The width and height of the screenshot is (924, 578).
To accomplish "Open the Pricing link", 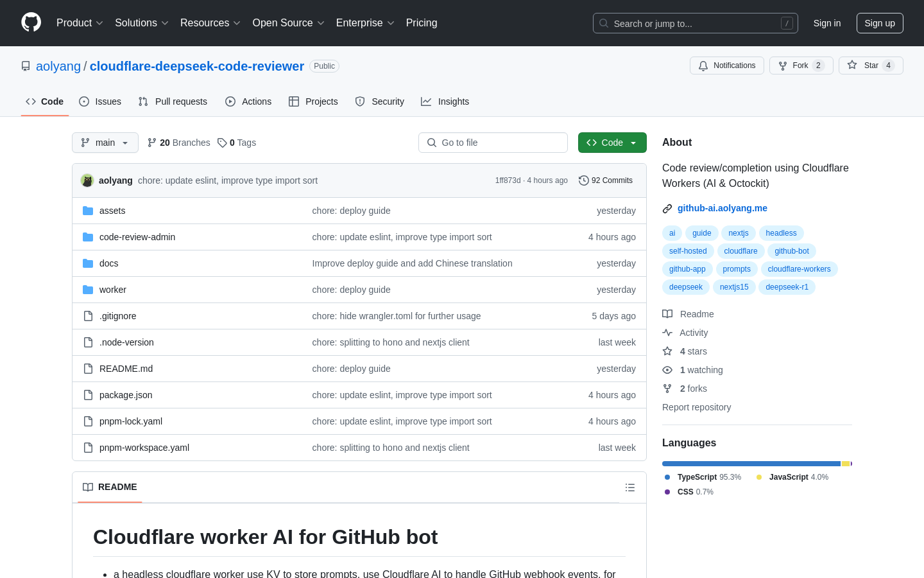I will coord(422,22).
